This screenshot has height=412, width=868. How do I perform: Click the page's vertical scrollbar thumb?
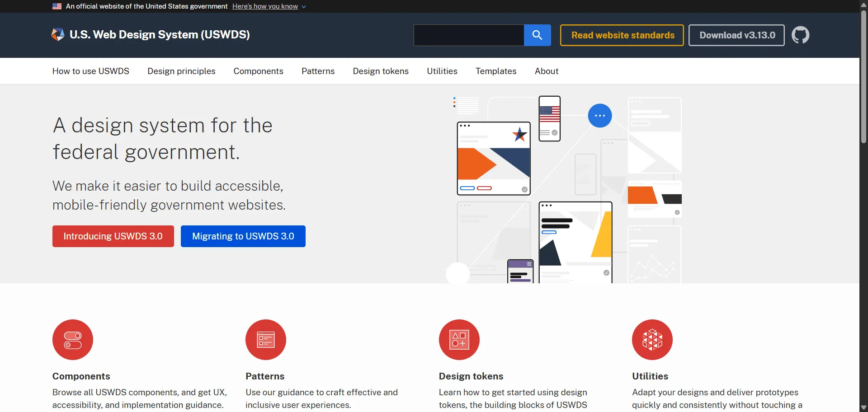863,77
